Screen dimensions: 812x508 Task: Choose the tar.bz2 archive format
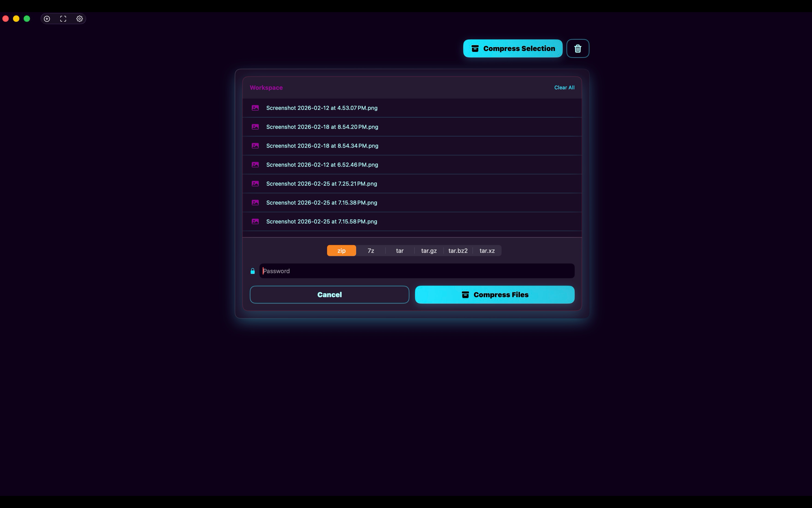point(458,251)
